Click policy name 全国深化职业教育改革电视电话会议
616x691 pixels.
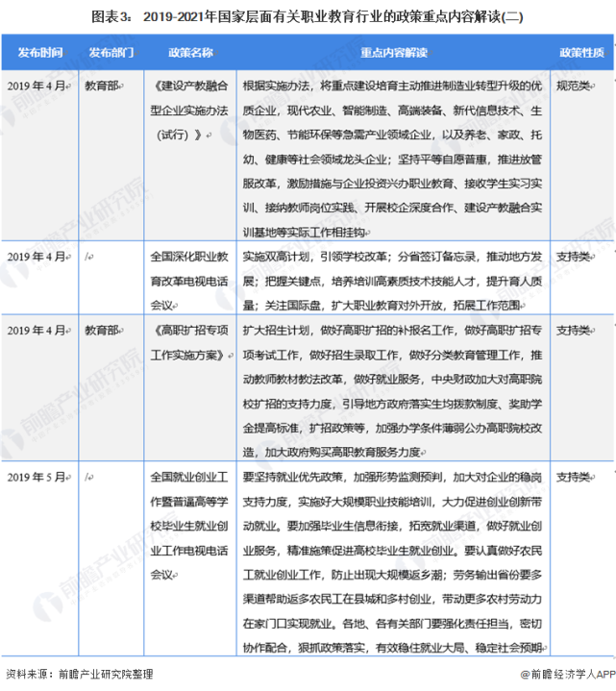coord(189,281)
